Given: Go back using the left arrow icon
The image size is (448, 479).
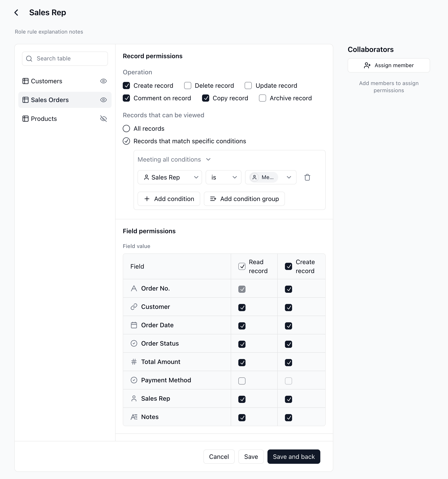Looking at the screenshot, I should pyautogui.click(x=16, y=13).
